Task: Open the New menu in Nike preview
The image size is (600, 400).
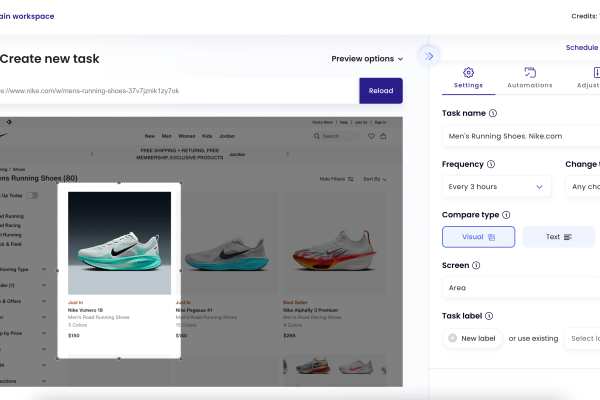Action: point(150,136)
